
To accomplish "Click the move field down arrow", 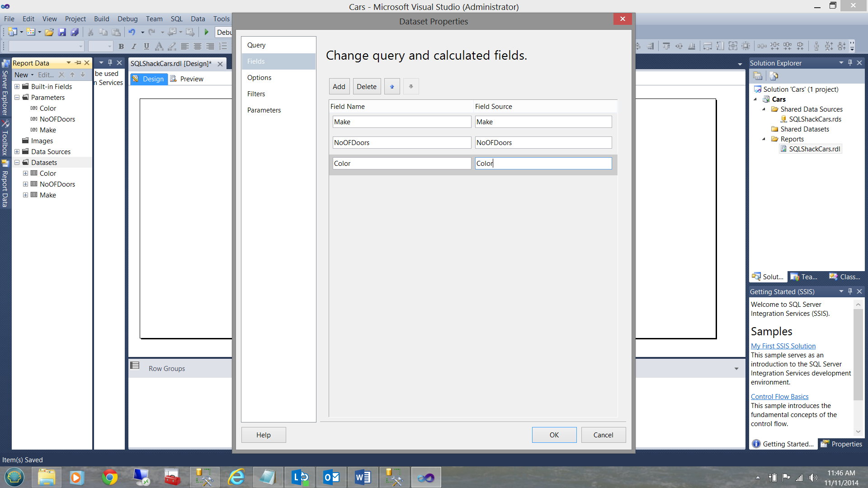I will point(411,87).
